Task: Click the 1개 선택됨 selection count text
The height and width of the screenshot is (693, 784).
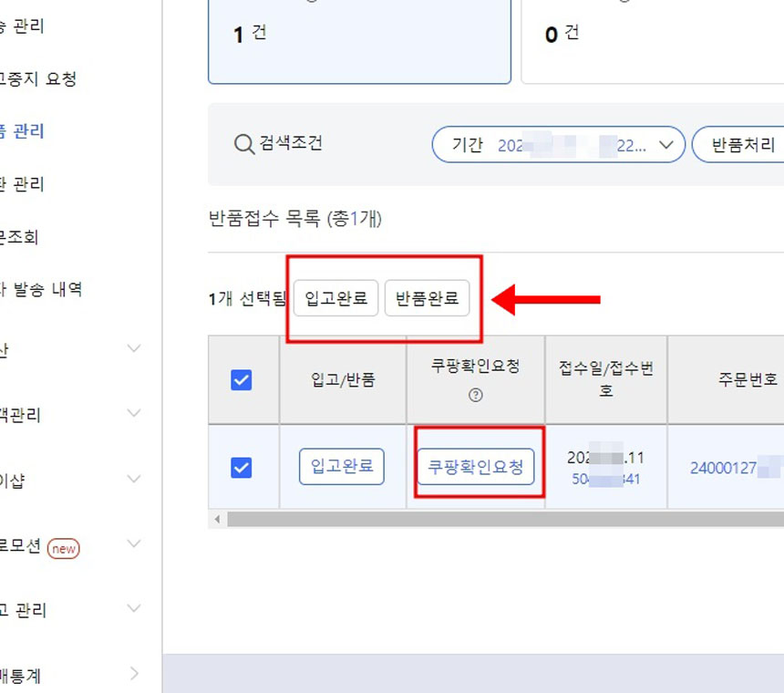Action: click(x=247, y=298)
